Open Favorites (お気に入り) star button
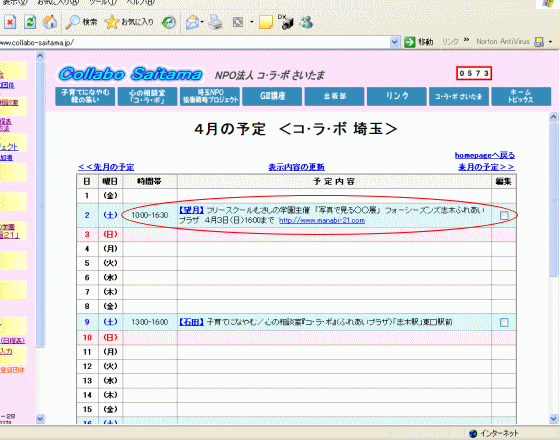Screen dimensions: 560x440 129,22
